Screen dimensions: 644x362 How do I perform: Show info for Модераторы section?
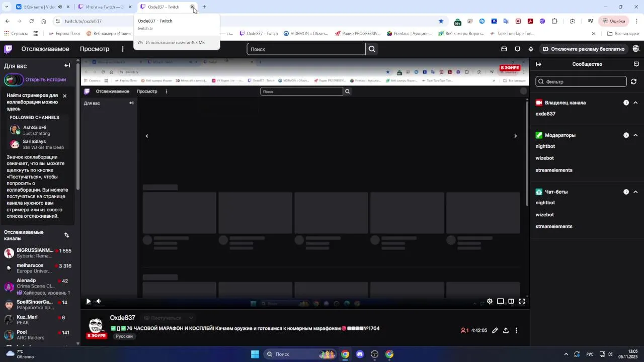(x=626, y=135)
